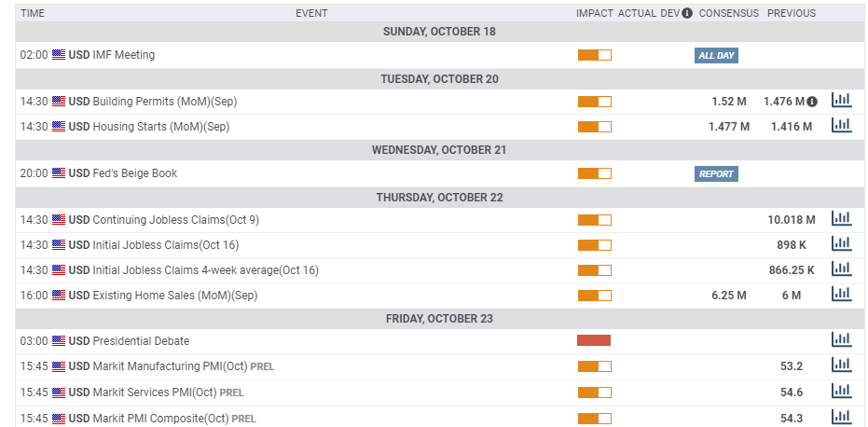Image resolution: width=868 pixels, height=427 pixels.
Task: Open chart icon for Continuing Jobless Claims
Action: pos(841,219)
